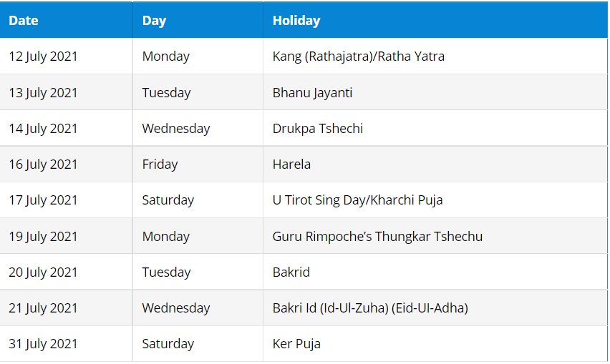610x364 pixels.
Task: Click Friday in the 16 July row
Action: tap(160, 164)
